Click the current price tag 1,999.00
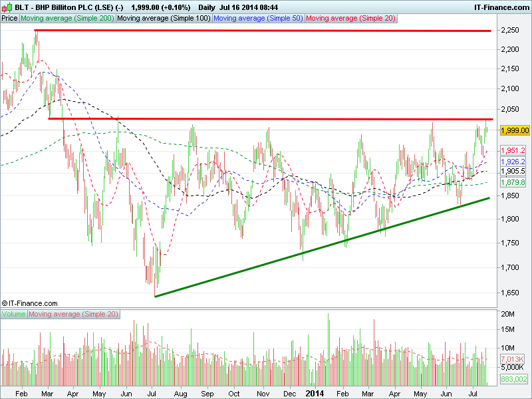The width and height of the screenshot is (532, 399). 515,130
